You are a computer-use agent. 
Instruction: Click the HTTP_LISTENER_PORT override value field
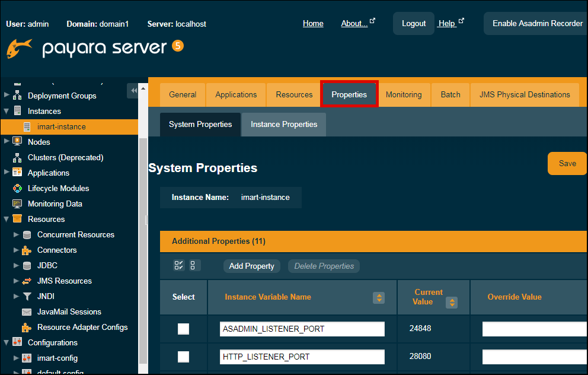(533, 357)
